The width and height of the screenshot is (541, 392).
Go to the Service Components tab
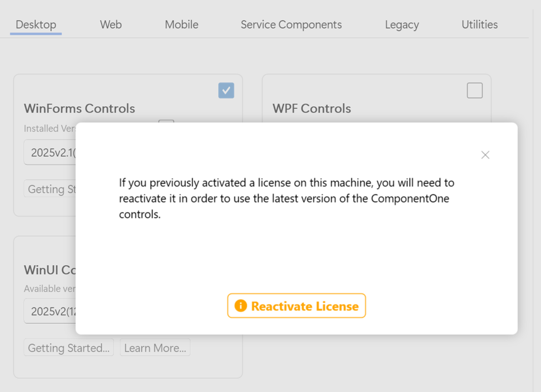pos(291,25)
